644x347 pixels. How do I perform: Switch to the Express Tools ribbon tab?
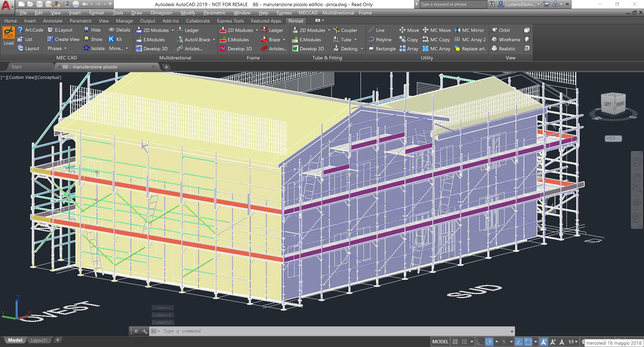[x=230, y=21]
